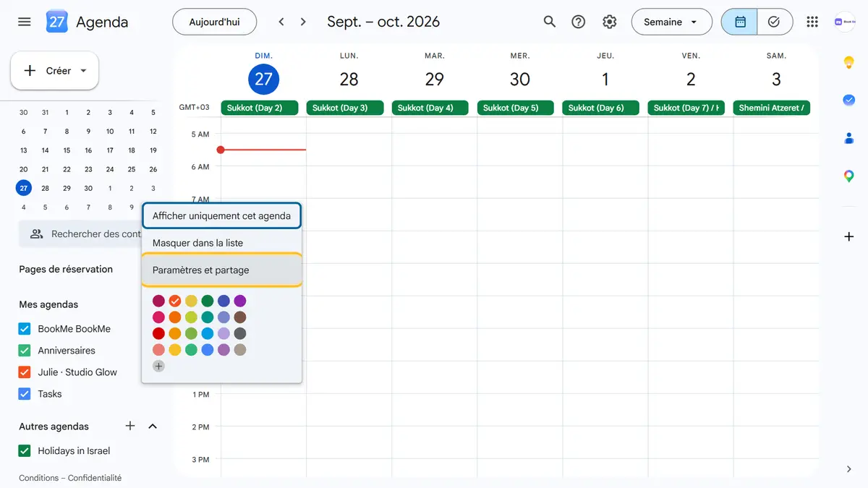Switch to the tasks view checkmark icon
Screen dimensions: 868x488
pyautogui.click(x=775, y=22)
